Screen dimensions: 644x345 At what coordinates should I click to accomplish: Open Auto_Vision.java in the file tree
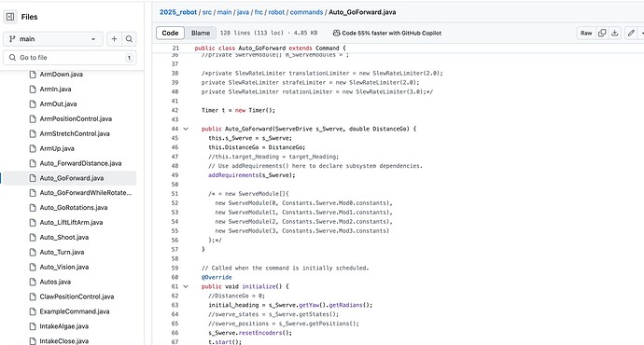coord(64,267)
